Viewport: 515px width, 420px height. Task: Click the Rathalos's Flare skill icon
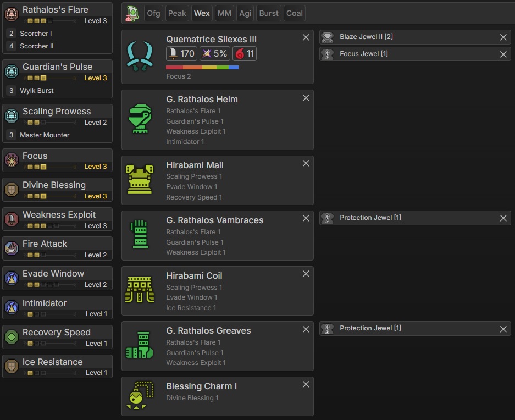pyautogui.click(x=12, y=14)
